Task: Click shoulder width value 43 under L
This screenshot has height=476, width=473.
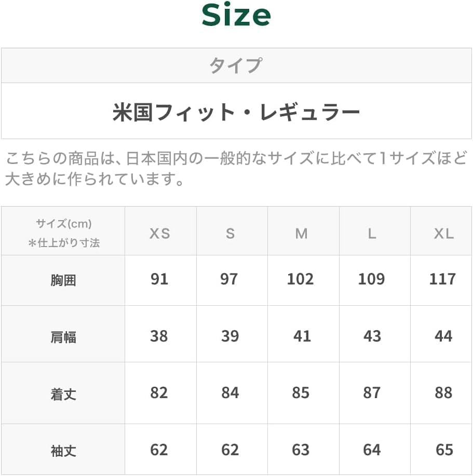Action: pos(372,336)
